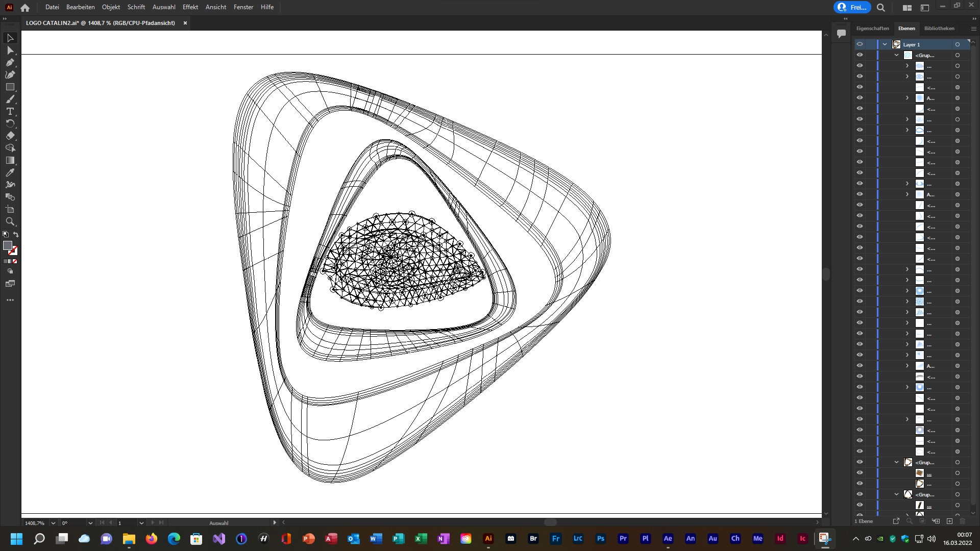The width and height of the screenshot is (980, 551).
Task: Select the Gradient tool
Action: click(x=10, y=161)
